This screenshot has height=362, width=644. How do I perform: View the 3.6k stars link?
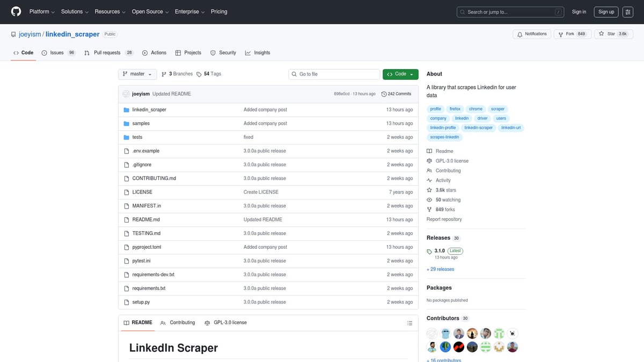(x=442, y=190)
